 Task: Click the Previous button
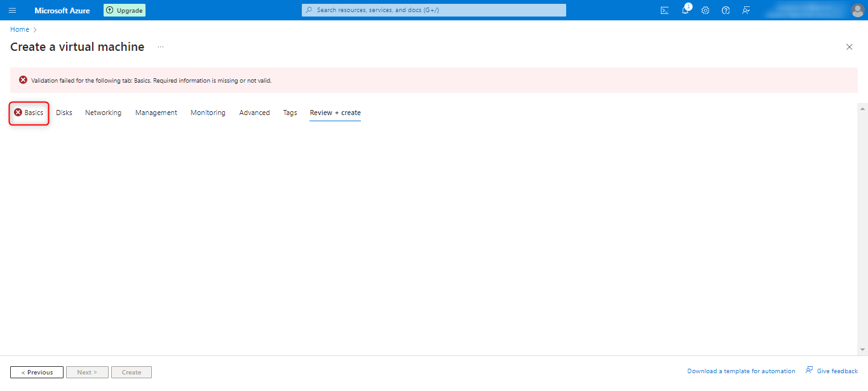coord(37,373)
